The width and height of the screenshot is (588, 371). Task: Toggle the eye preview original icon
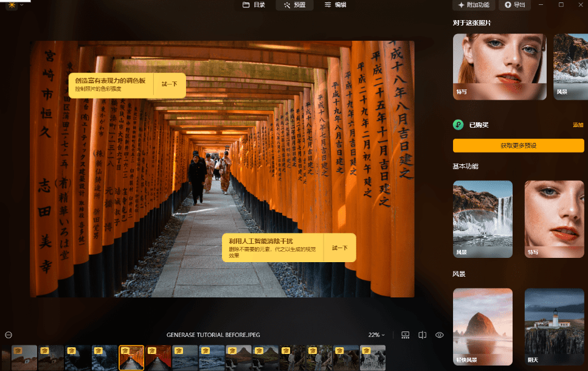[x=440, y=335]
